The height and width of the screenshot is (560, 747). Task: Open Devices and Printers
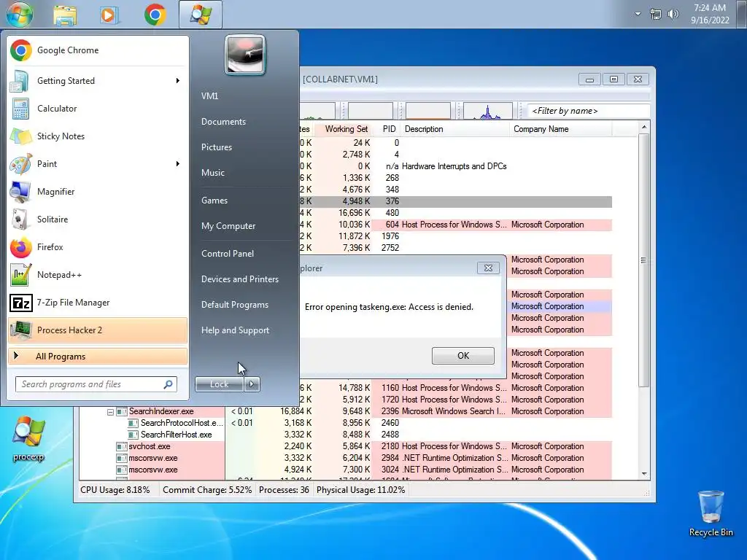pos(239,279)
